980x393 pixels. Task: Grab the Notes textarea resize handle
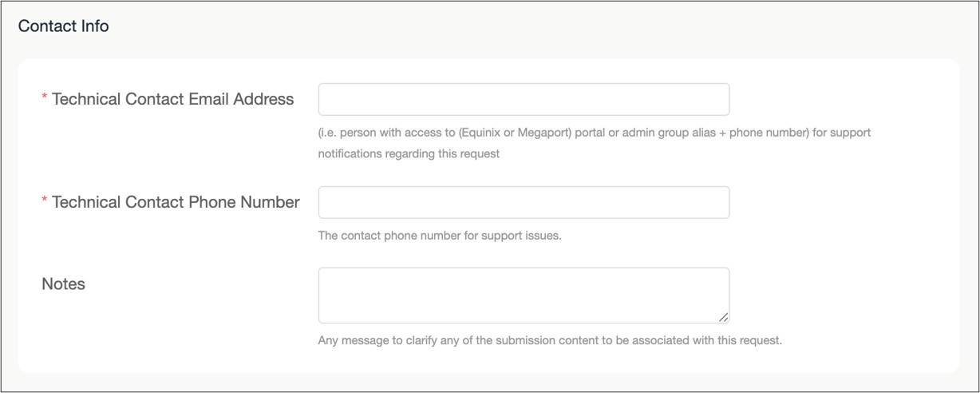click(723, 317)
